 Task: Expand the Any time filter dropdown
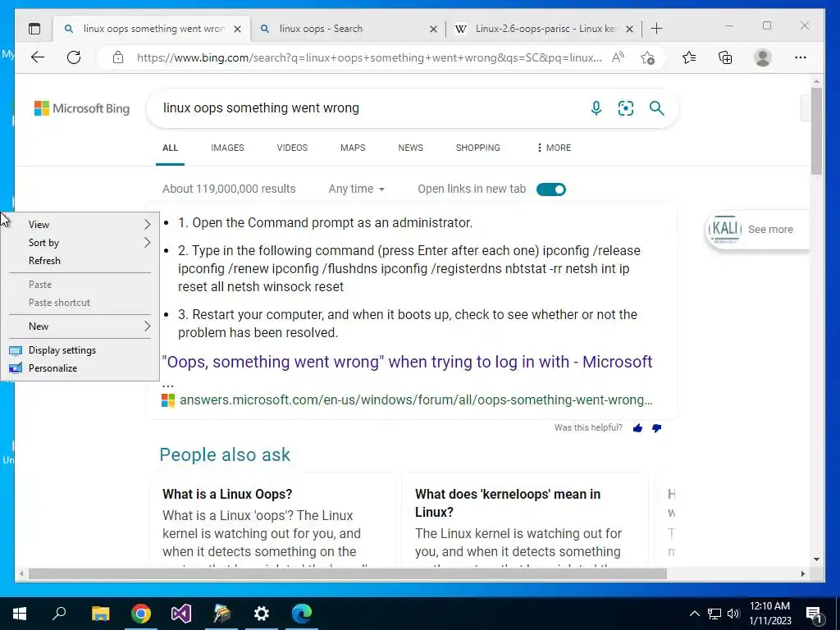click(356, 189)
